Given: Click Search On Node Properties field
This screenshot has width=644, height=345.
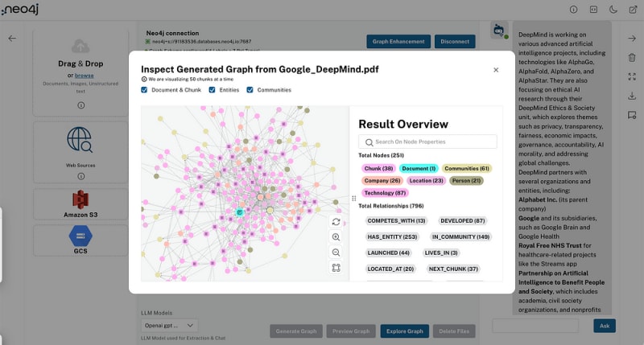Looking at the screenshot, I should [427, 142].
